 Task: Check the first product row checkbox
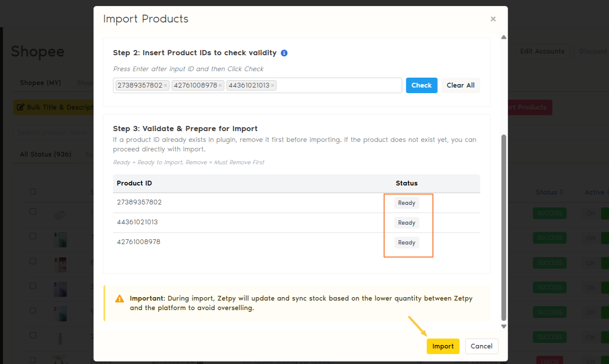point(33,211)
